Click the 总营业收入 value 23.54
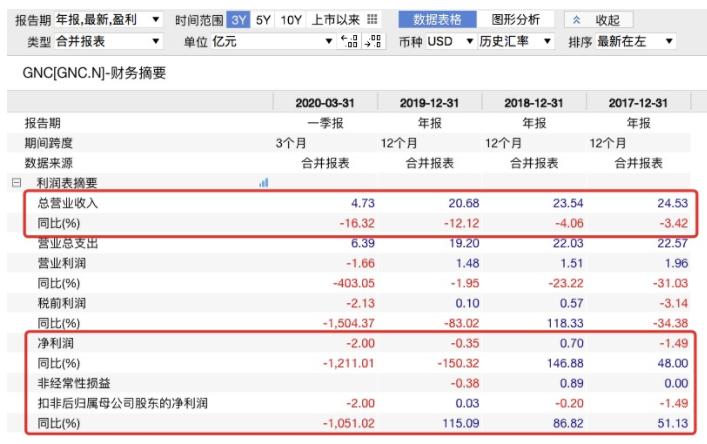The image size is (707, 444). tap(568, 203)
